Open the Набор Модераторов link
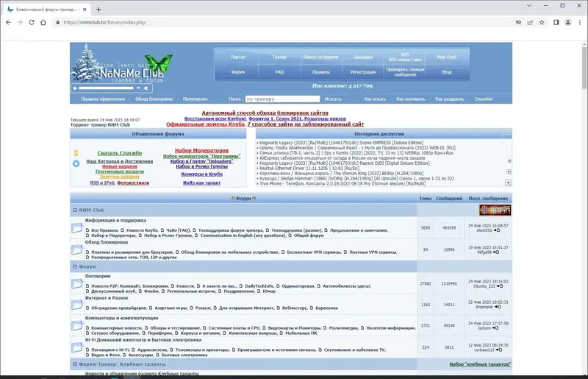Screen dimensions: 588x379 click(x=201, y=151)
